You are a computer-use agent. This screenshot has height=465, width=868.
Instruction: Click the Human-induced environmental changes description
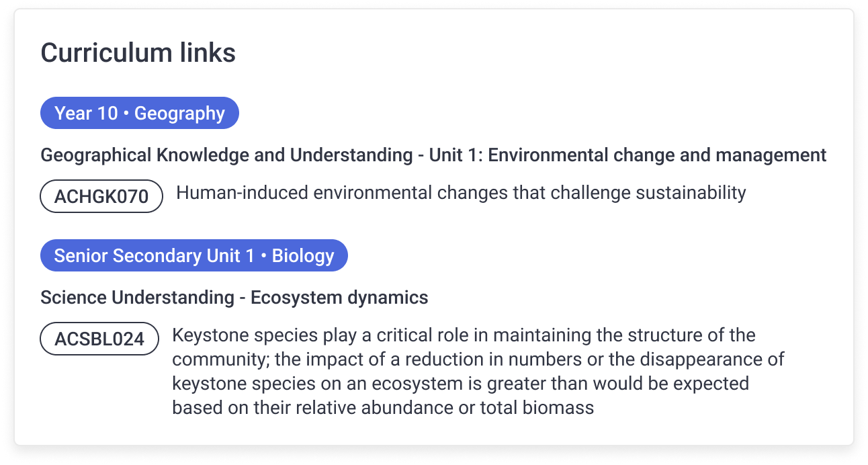(x=461, y=193)
